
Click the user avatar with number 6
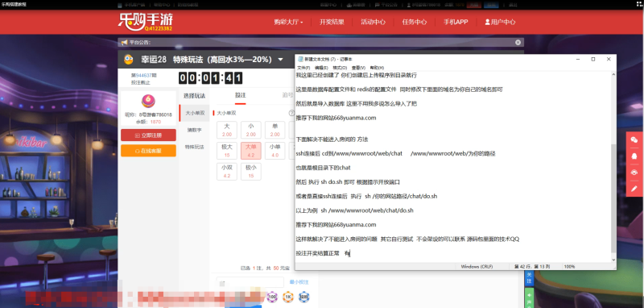click(x=148, y=101)
